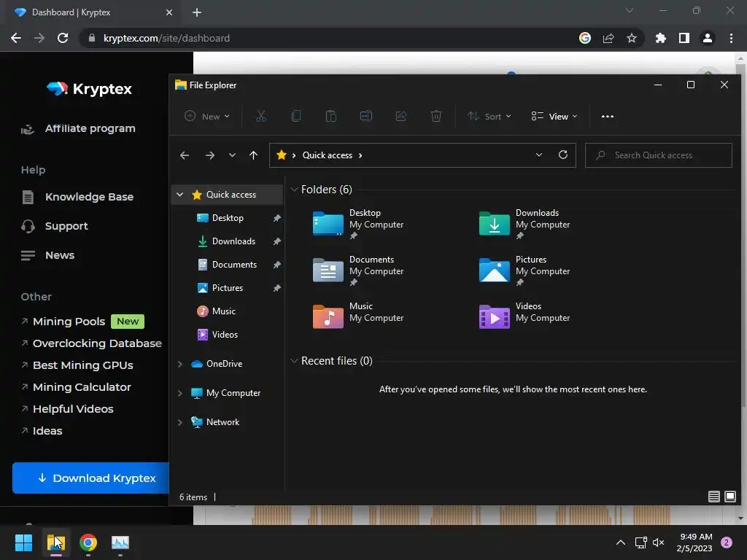The image size is (747, 560).
Task: Open Support in Kryptex sidebar
Action: tap(66, 226)
